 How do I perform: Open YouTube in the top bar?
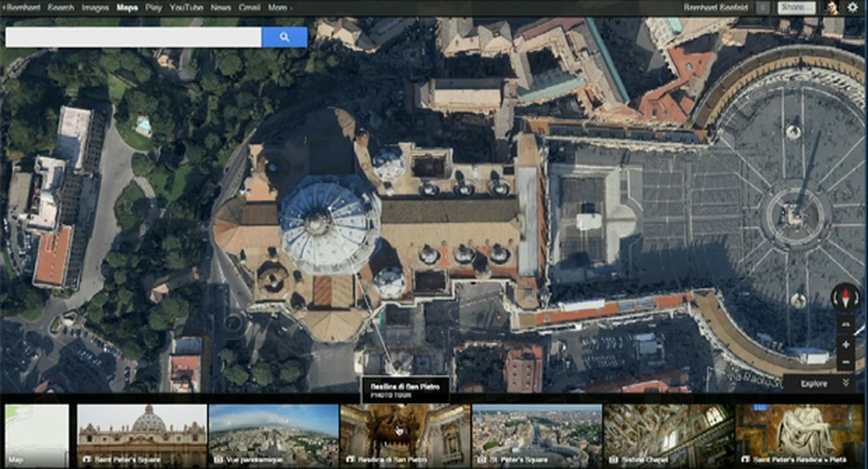click(x=186, y=8)
